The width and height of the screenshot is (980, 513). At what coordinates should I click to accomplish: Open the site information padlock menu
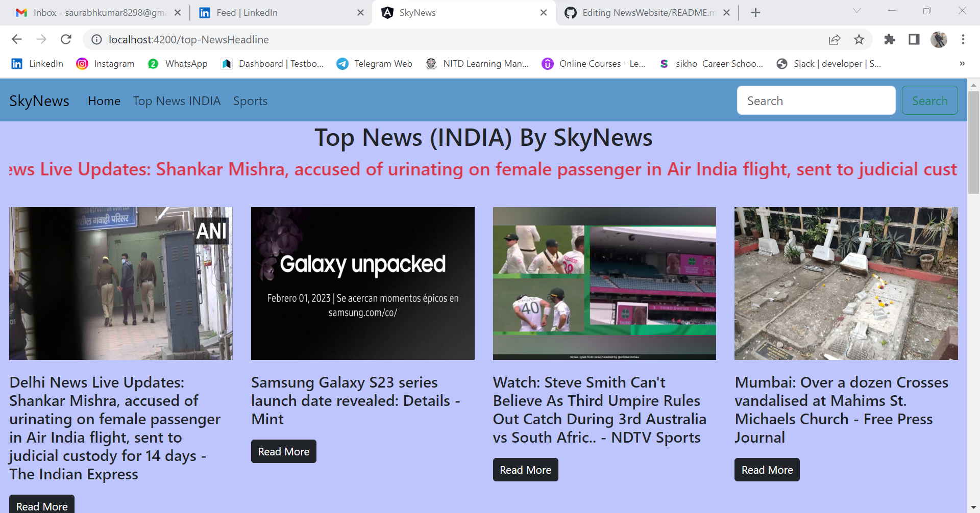pyautogui.click(x=96, y=39)
